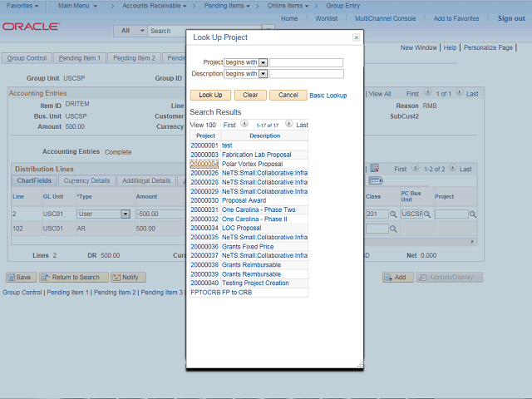Click the Sign out link
Viewport: 532px width, 399px height.
click(511, 18)
